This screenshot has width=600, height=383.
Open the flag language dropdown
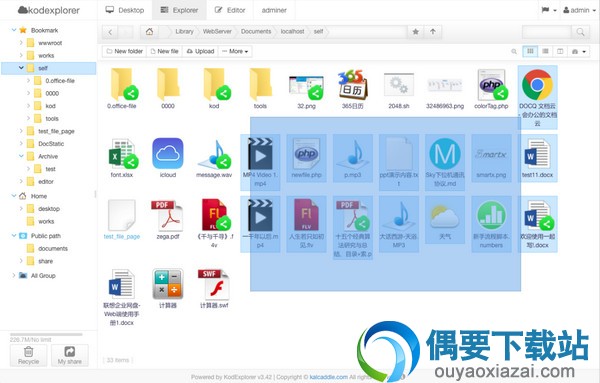(549, 10)
